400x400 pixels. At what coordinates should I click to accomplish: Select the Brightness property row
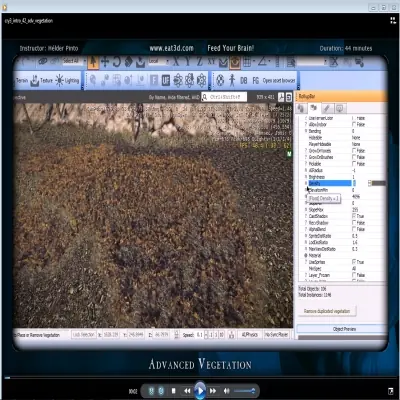tap(344, 177)
